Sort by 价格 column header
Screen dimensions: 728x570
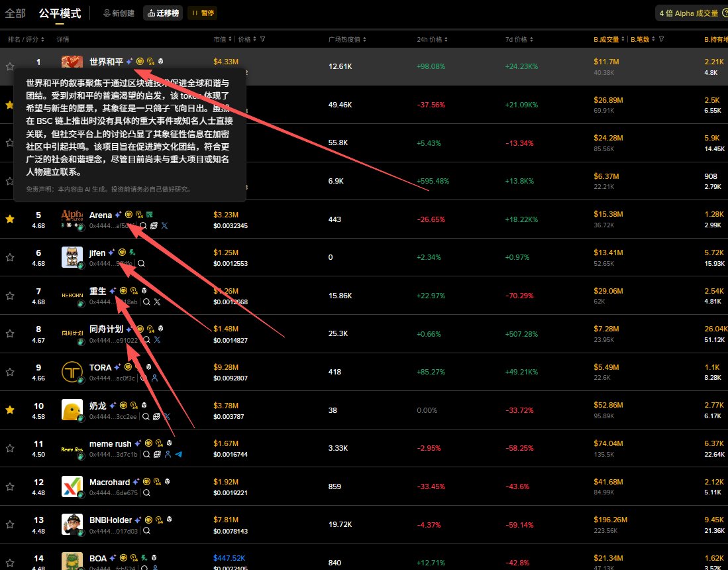[247, 40]
